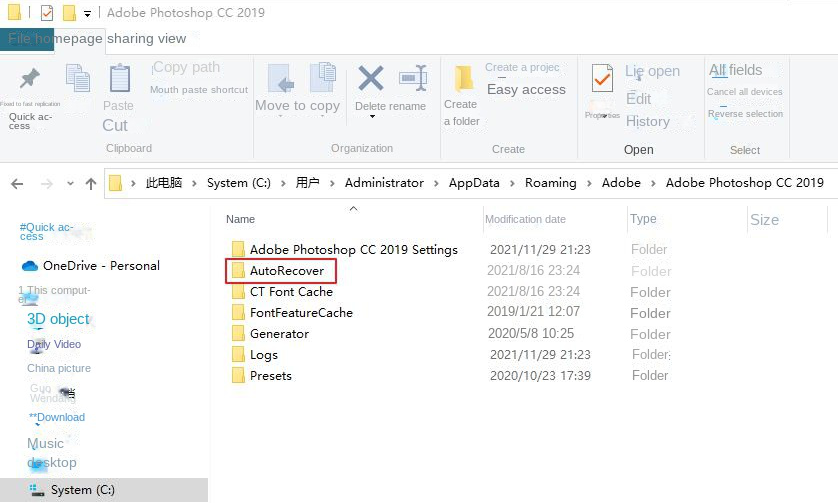Click the Delete X icon

(371, 78)
